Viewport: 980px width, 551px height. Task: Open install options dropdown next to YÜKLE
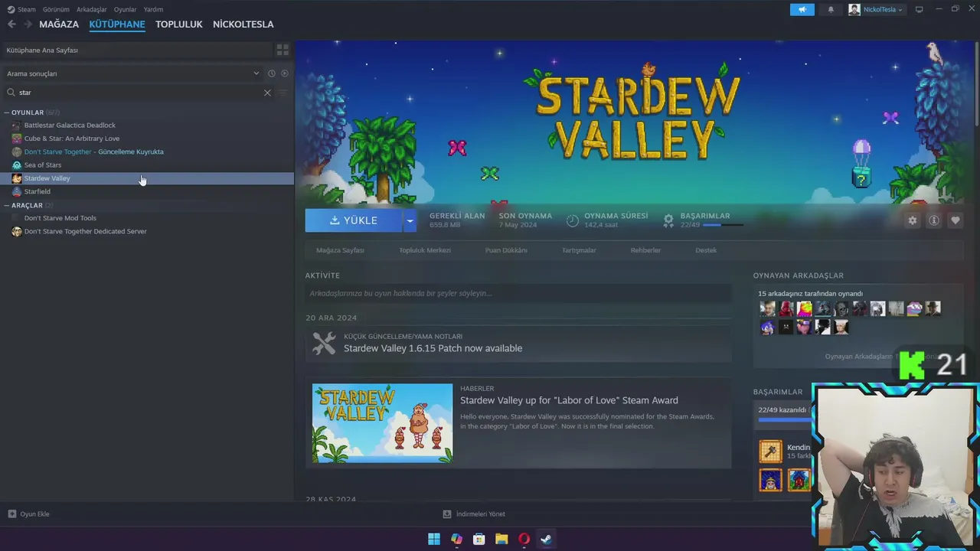click(410, 220)
